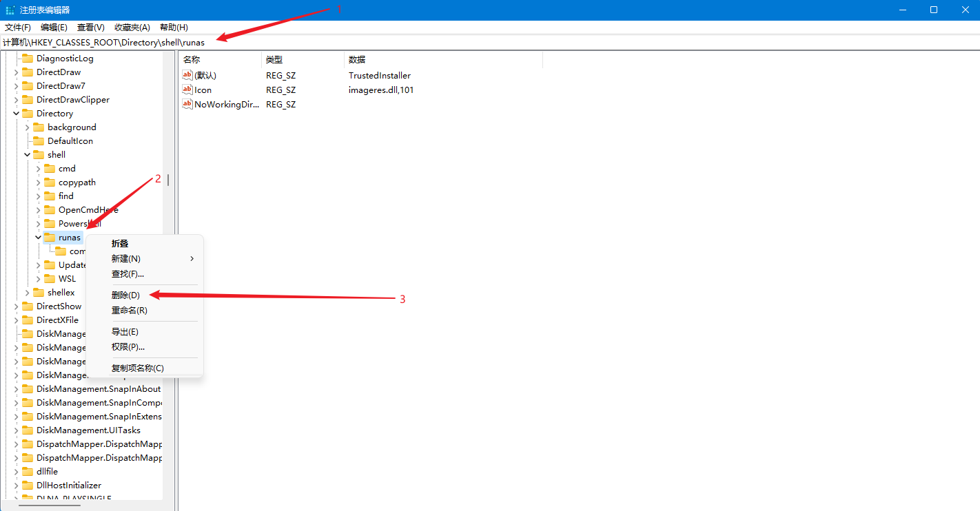Click the DllHostInitializer folder icon
The image size is (980, 511).
pos(28,486)
